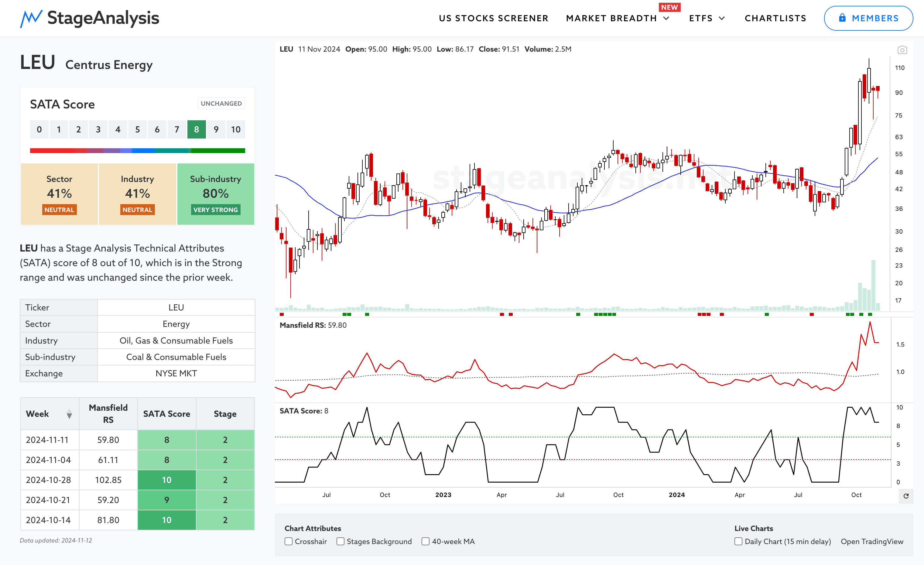The image size is (924, 565).
Task: Click the Sub-industry 80% Very Strong card
Action: [x=216, y=194]
